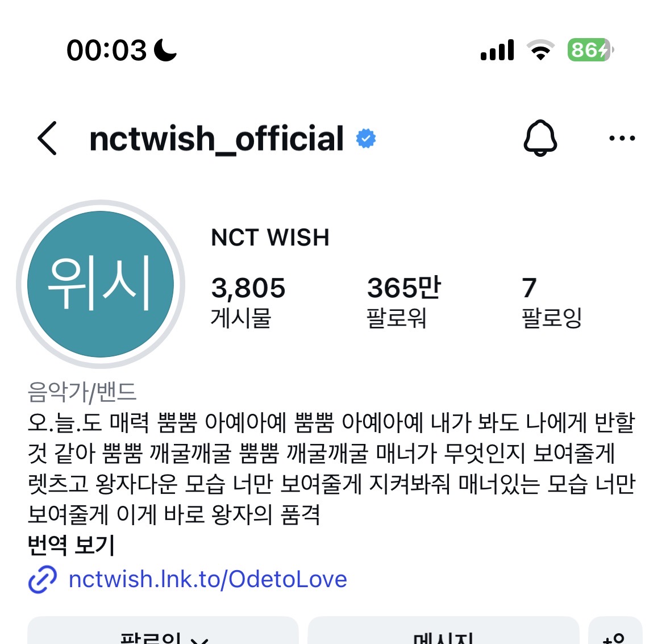Screen dimensions: 670x644
Task: Expand the 팔로잉 following dropdown button
Action: (163, 631)
